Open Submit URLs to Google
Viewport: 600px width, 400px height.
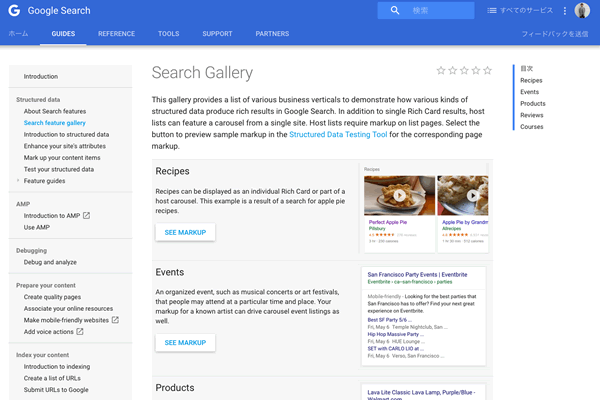56,390
